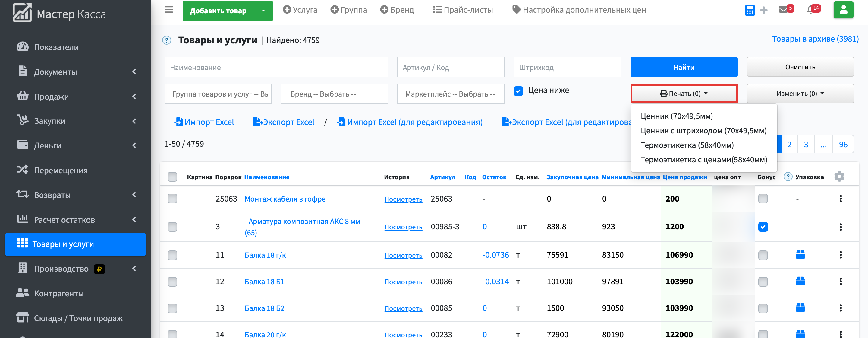Choose Ценник (70x49,5мм) print option
This screenshot has height=338, width=868.
(x=676, y=116)
